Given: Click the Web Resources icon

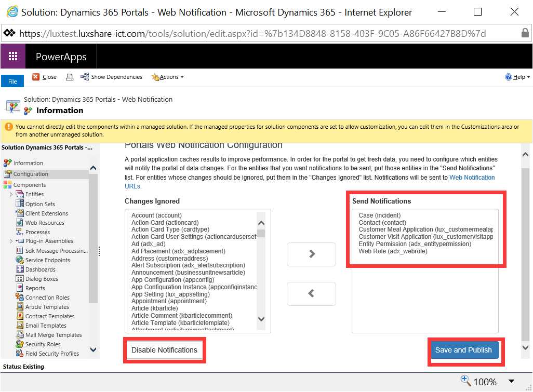Looking at the screenshot, I should click(x=20, y=223).
